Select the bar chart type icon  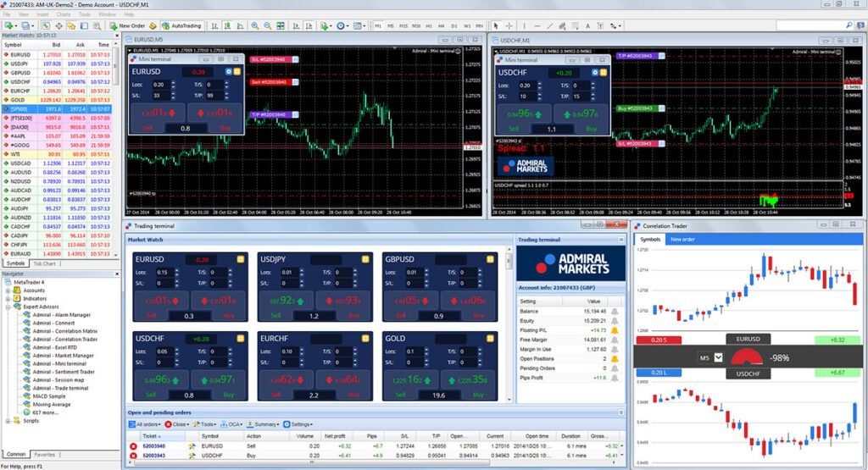click(x=214, y=25)
